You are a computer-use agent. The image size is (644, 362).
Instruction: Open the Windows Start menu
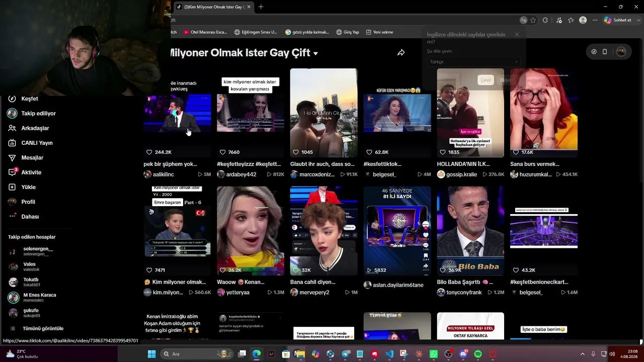point(151,354)
